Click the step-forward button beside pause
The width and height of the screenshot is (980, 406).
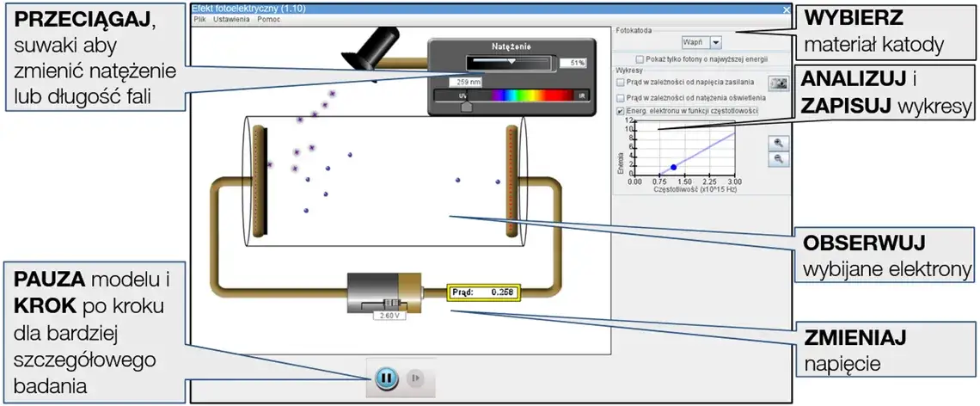click(416, 377)
